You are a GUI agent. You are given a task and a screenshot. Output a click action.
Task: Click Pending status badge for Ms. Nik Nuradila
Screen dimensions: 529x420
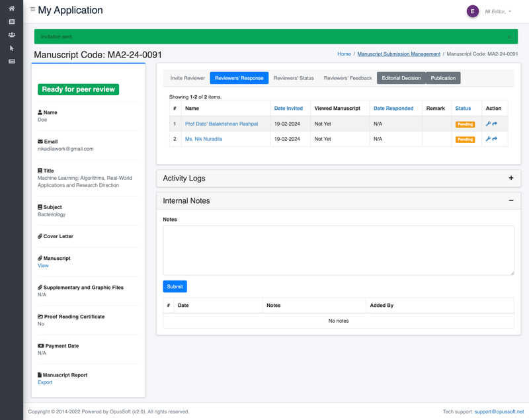[465, 140]
